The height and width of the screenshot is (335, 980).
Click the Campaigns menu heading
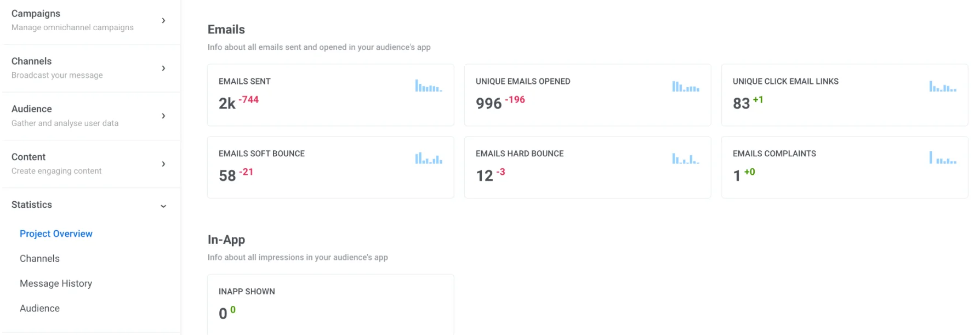point(36,14)
